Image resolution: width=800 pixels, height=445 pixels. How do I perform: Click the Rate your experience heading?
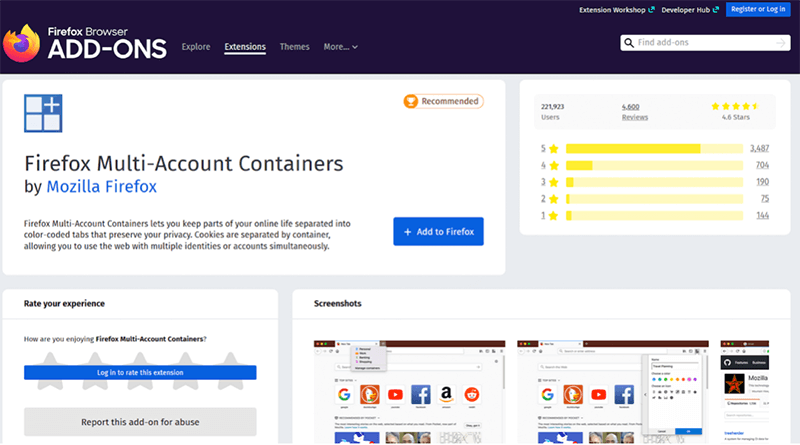(x=64, y=304)
